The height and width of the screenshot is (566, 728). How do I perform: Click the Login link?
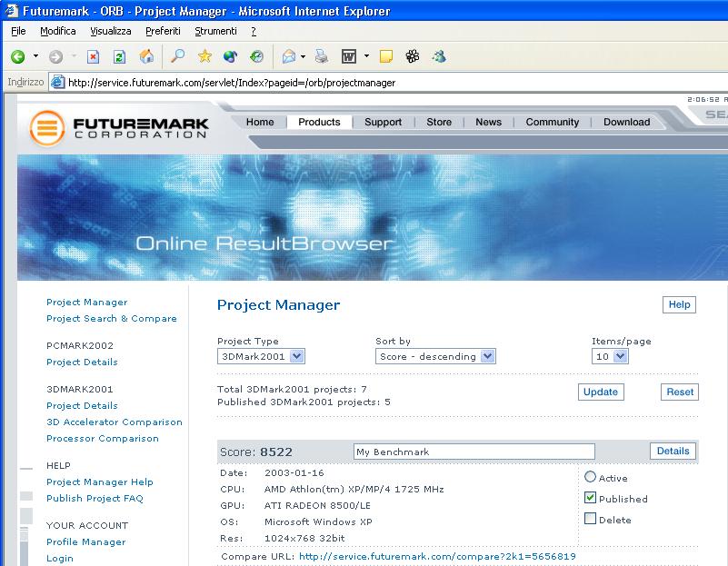pyautogui.click(x=60, y=558)
